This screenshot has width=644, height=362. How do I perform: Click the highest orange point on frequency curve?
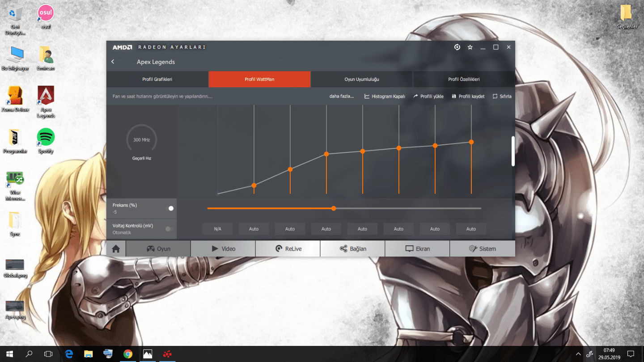[471, 142]
